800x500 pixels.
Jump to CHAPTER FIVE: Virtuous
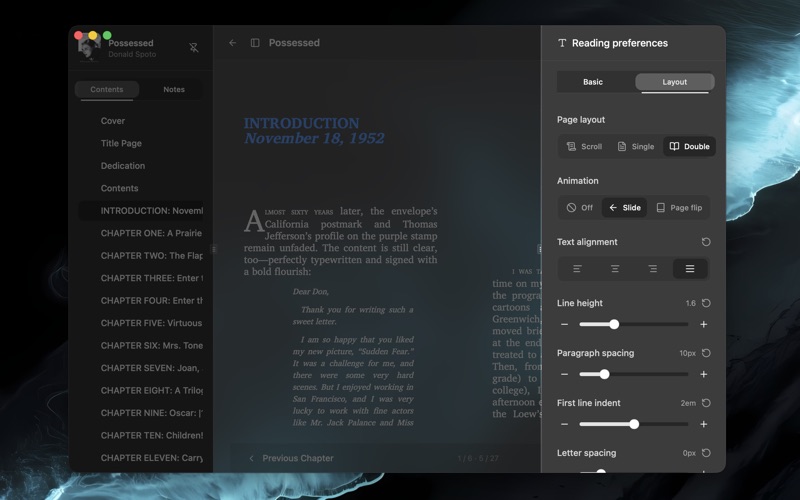point(141,323)
